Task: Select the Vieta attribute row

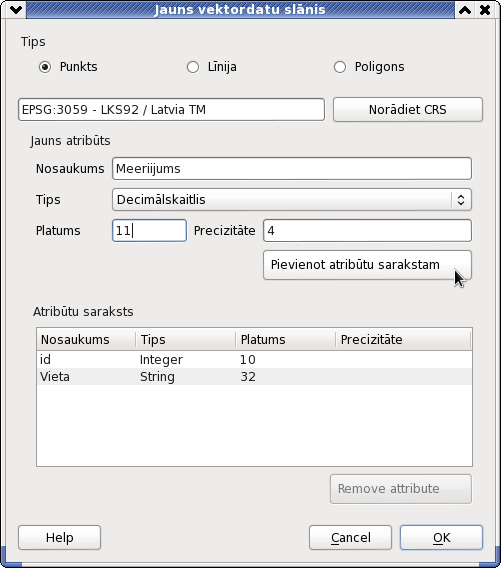Action: [254, 377]
